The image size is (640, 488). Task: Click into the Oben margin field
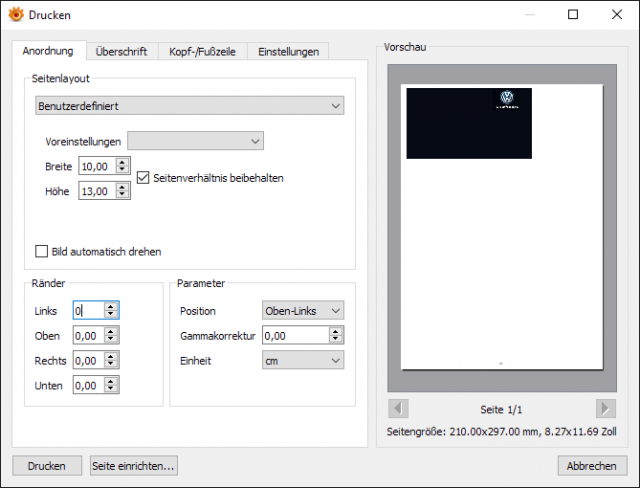coord(89,335)
